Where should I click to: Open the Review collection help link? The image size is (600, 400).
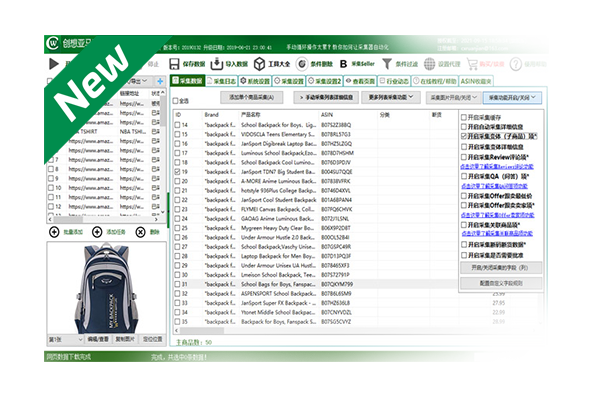tap(497, 167)
